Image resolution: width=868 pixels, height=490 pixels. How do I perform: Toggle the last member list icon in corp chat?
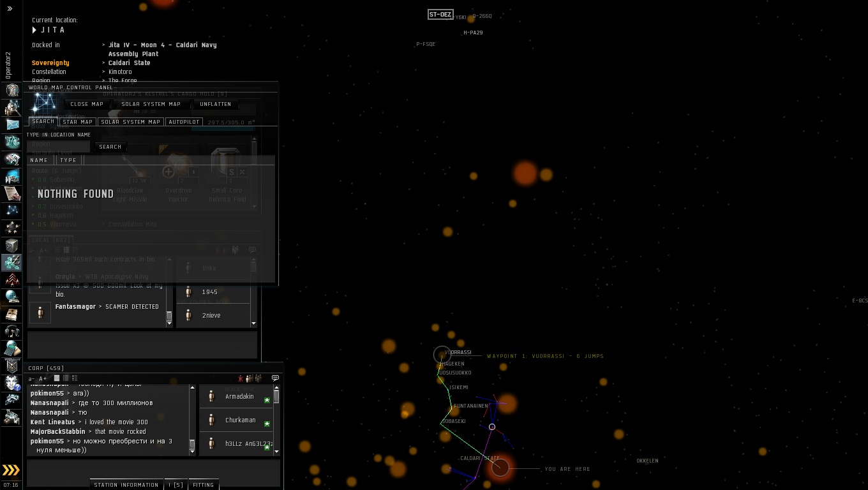coord(258,378)
